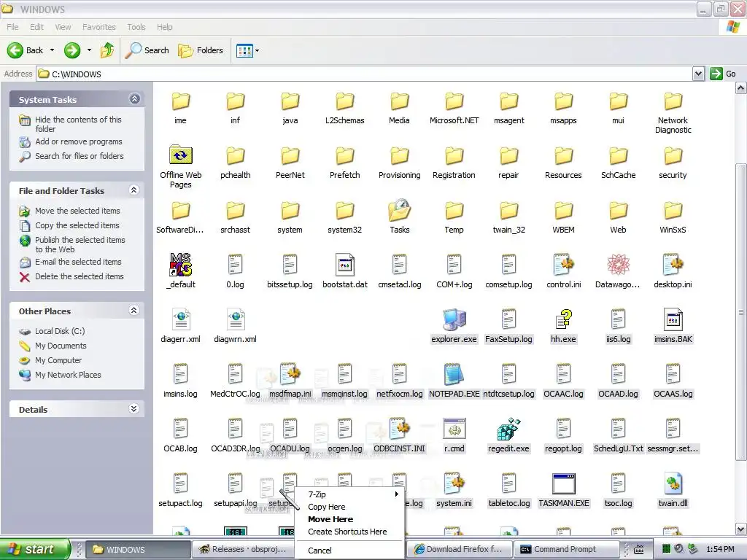
Task: Collapse the System Tasks panel
Action: tap(134, 98)
